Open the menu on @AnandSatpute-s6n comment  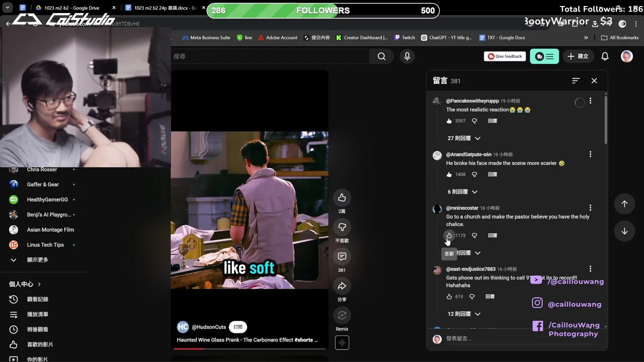tap(590, 154)
